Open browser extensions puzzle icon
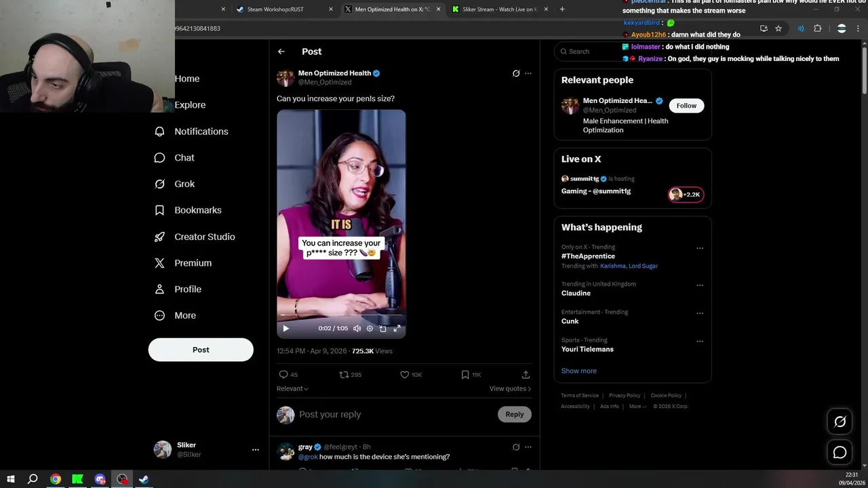The height and width of the screenshot is (488, 868). (817, 28)
